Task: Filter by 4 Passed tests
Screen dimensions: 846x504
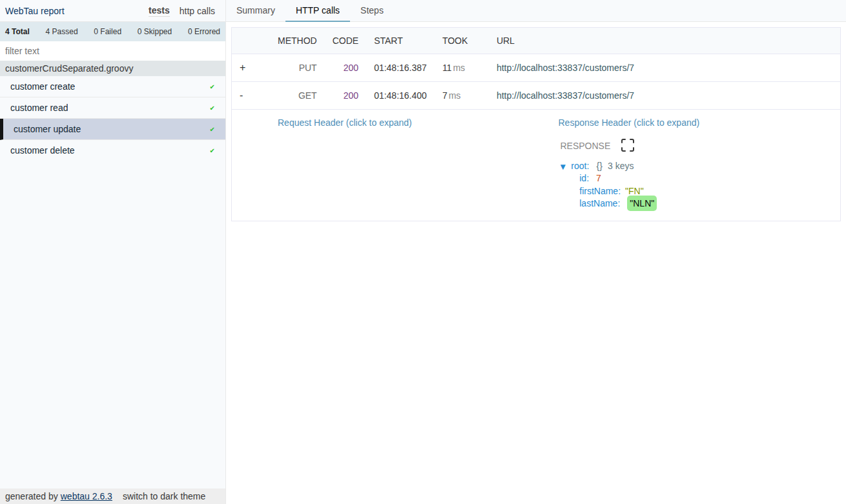Action: (x=62, y=31)
